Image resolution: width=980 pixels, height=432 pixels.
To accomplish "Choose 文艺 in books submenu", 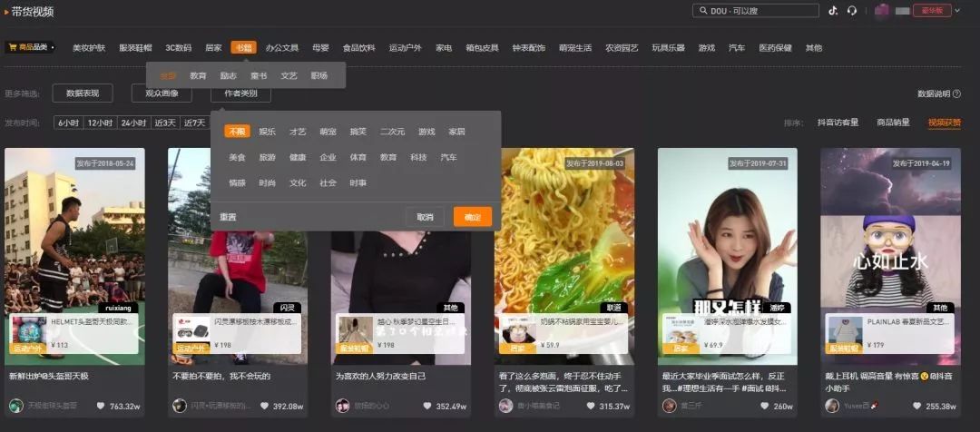I will point(289,75).
